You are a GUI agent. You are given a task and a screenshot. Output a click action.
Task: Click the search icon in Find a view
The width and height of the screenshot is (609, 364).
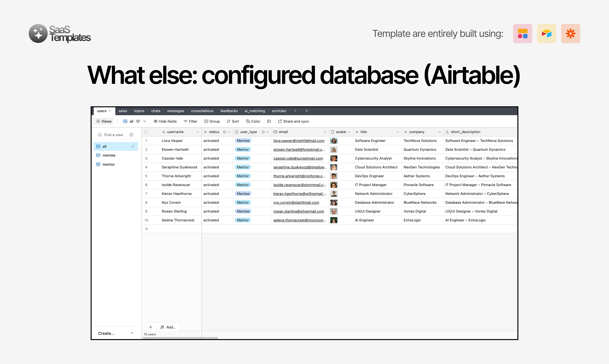tap(100, 135)
